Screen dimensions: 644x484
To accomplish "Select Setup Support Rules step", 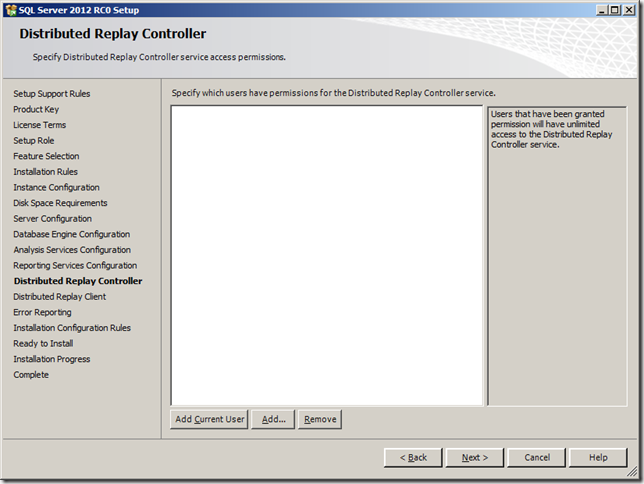I will coord(52,94).
